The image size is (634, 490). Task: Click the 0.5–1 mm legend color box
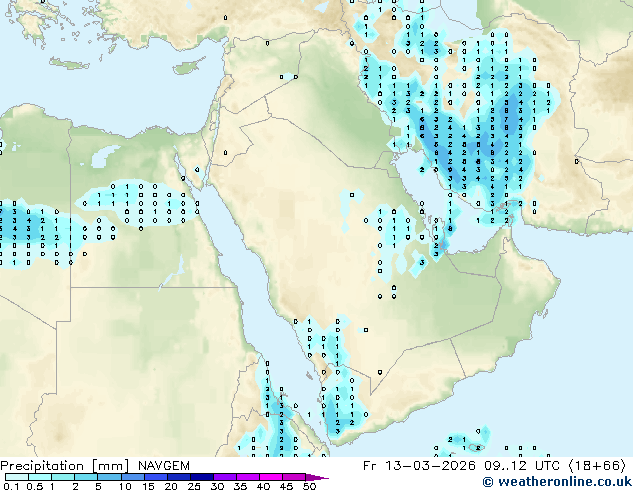coord(40,477)
